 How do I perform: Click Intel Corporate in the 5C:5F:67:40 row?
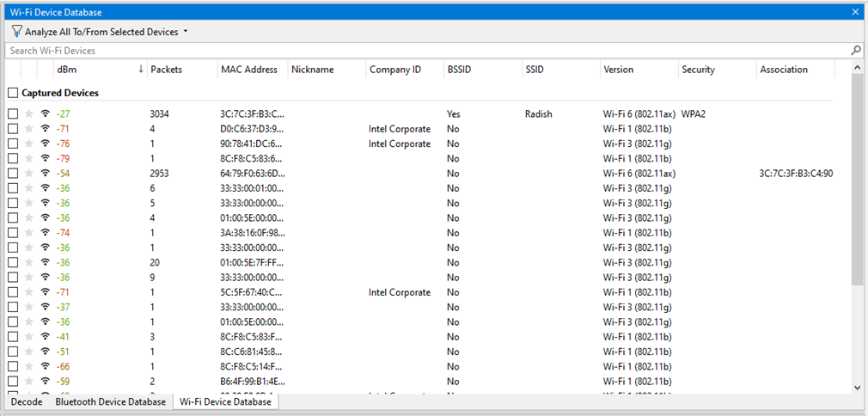pyautogui.click(x=400, y=292)
